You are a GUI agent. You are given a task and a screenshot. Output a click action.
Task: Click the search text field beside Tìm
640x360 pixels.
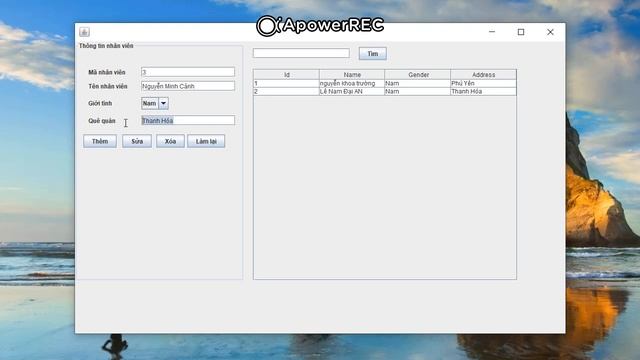(301, 53)
